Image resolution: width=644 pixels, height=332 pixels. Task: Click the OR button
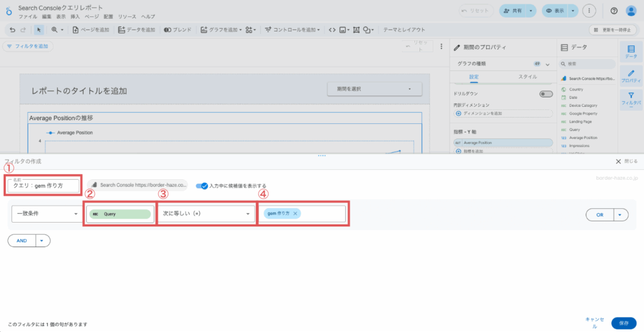click(599, 214)
